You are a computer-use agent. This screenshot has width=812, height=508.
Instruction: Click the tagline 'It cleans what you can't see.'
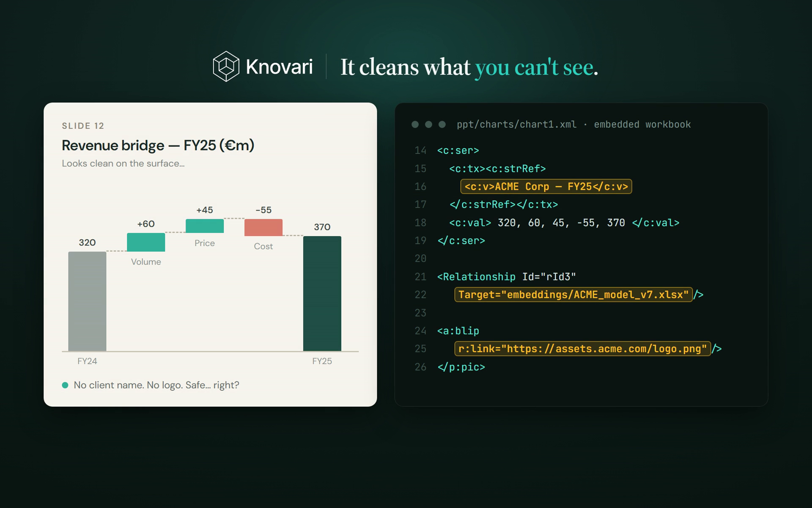(x=469, y=67)
